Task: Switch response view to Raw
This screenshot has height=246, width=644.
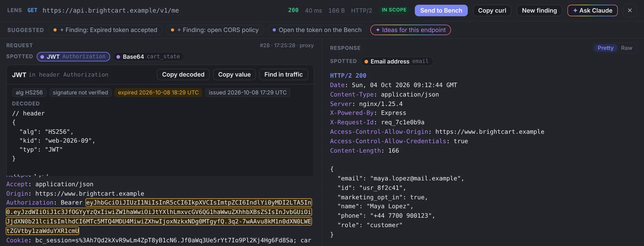Action: [627, 48]
